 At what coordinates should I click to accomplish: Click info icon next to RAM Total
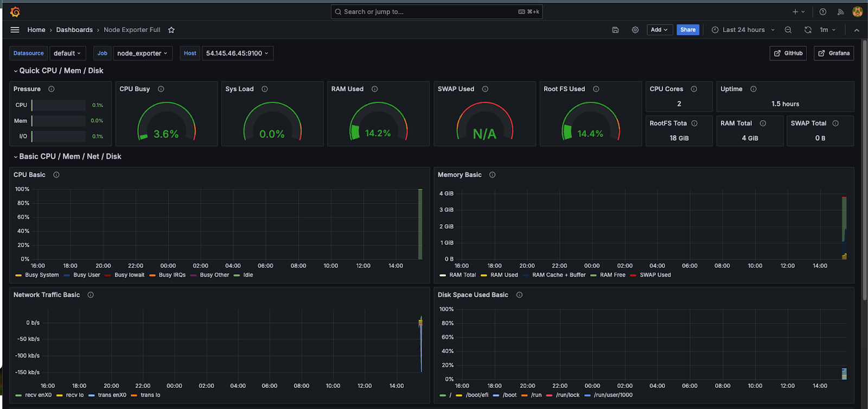click(763, 123)
